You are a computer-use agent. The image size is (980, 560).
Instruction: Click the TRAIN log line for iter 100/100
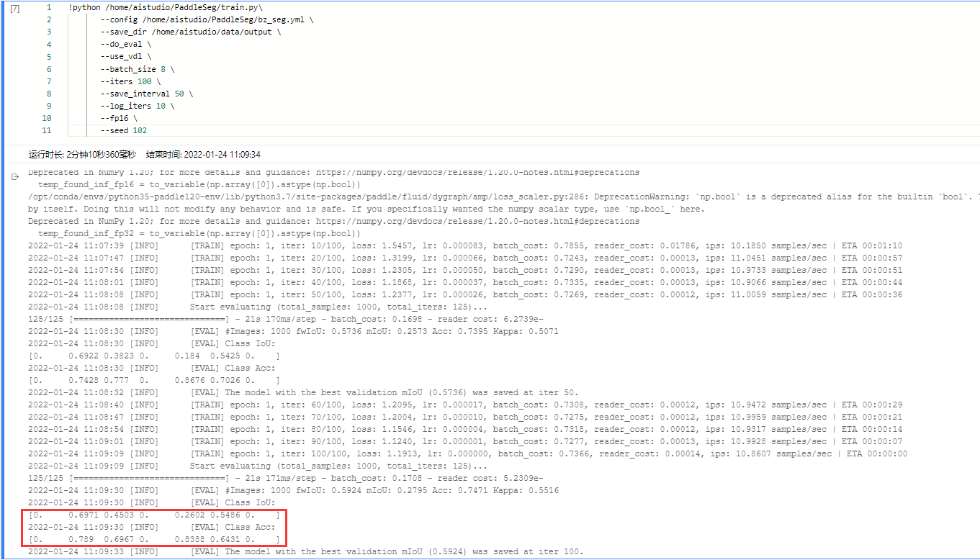(x=467, y=453)
